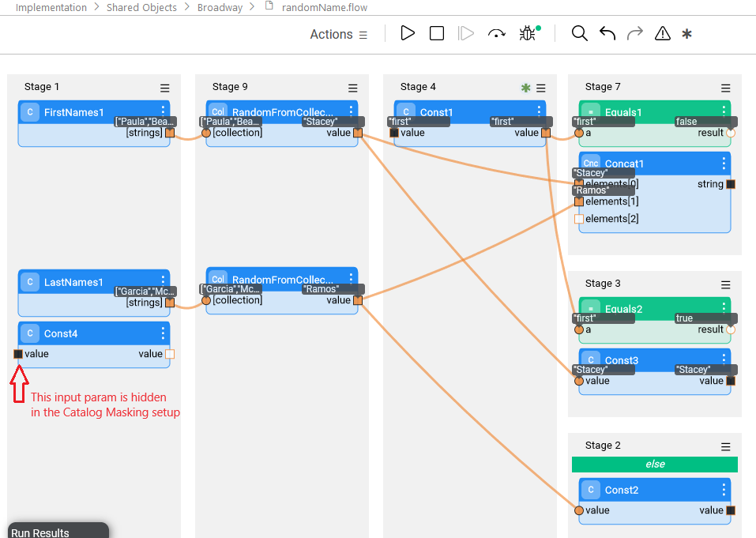Click Broadway in the breadcrumb path
The height and width of the screenshot is (538, 756).
pyautogui.click(x=221, y=7)
